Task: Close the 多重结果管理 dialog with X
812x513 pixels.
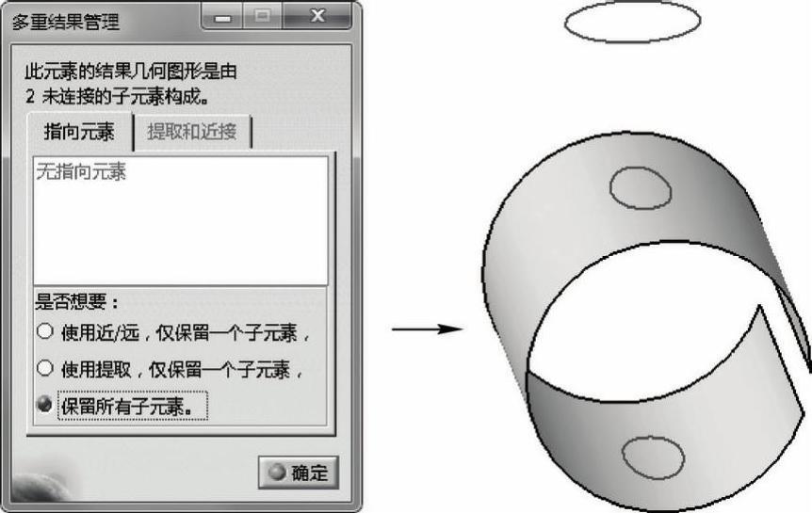Action: tap(317, 17)
